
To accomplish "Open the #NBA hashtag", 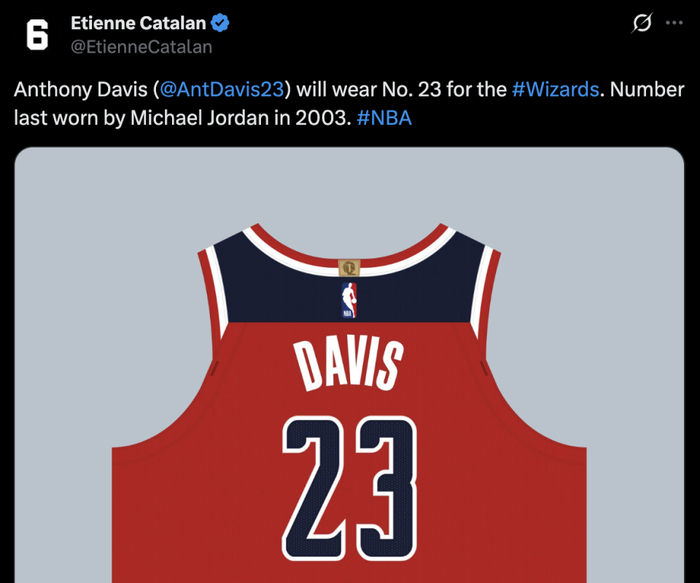I will [x=384, y=118].
